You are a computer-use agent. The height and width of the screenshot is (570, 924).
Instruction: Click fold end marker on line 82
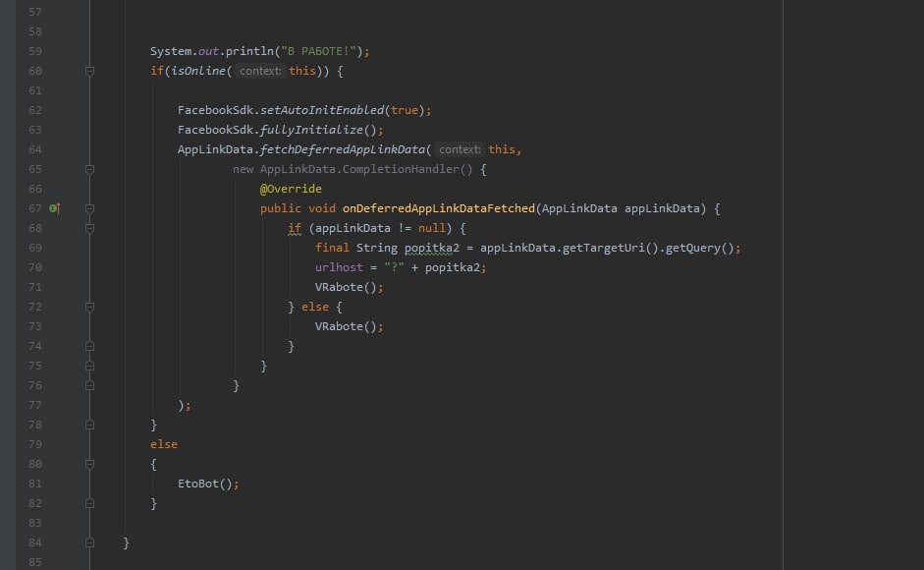click(x=89, y=503)
